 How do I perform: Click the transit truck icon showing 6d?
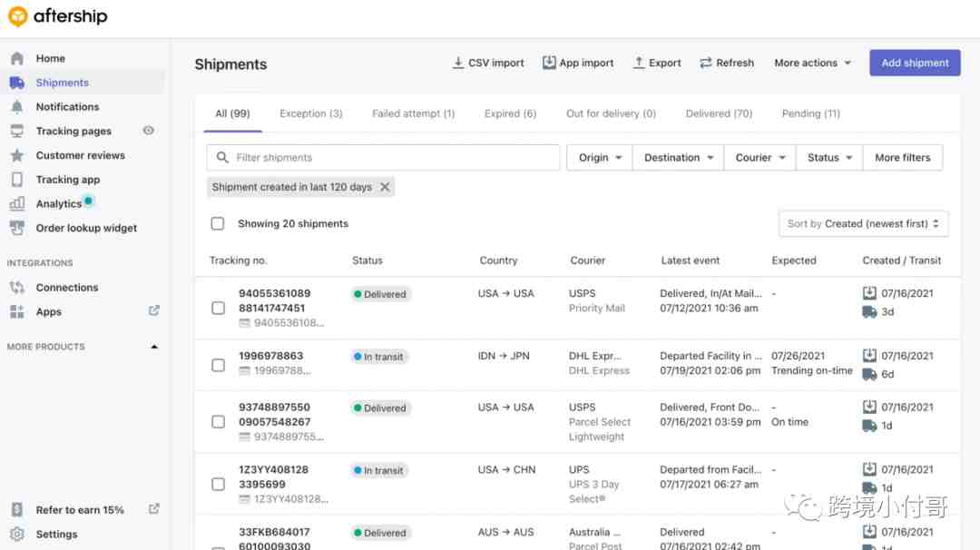pos(869,374)
